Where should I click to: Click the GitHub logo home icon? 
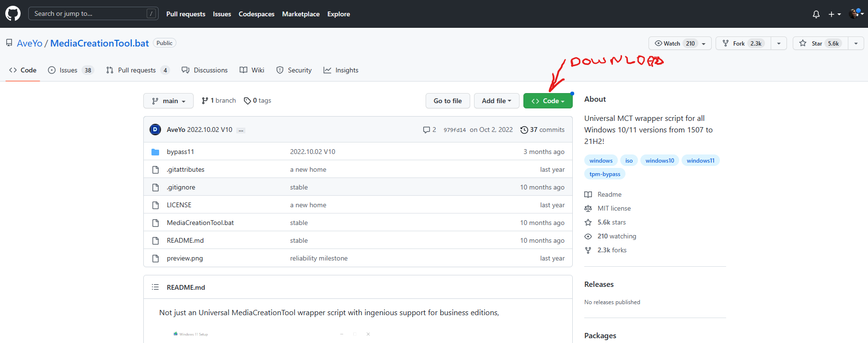(13, 13)
